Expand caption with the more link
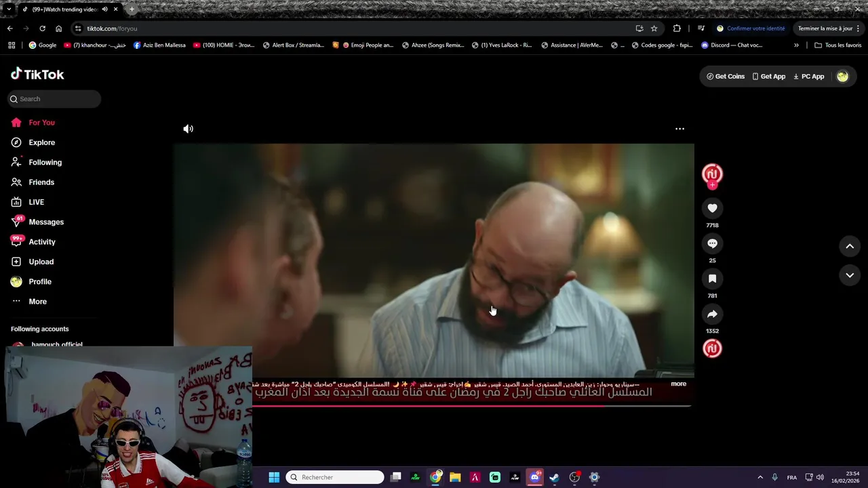Image resolution: width=868 pixels, height=488 pixels. coord(678,384)
